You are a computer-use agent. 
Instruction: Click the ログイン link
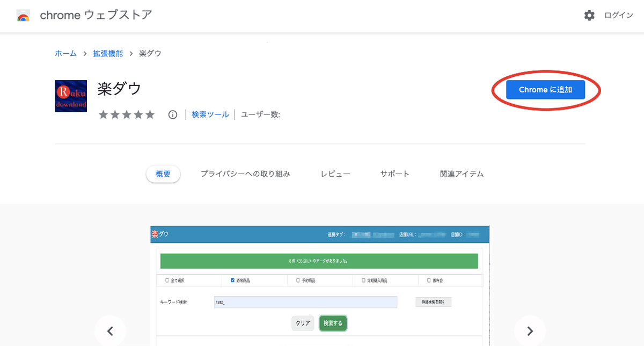click(x=619, y=16)
